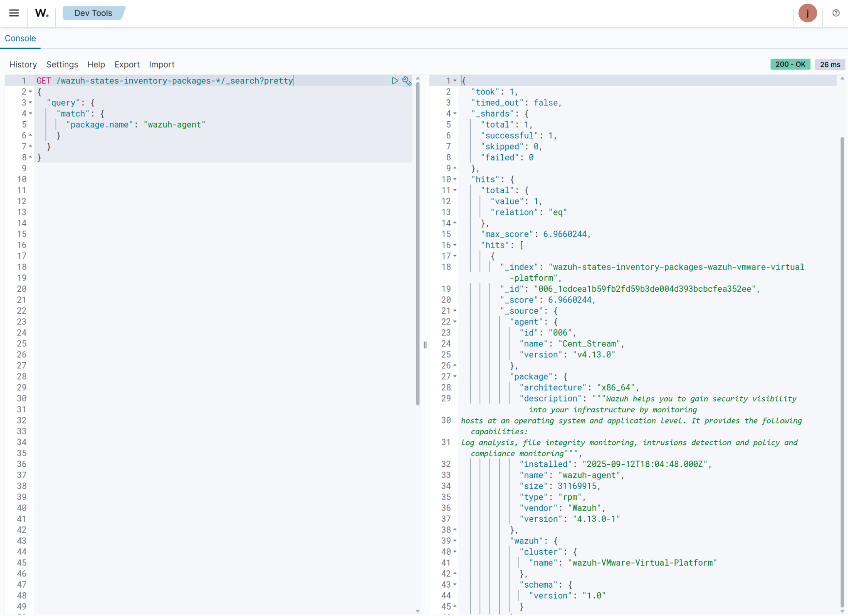Collapse the "hits" object on line 10

455,179
